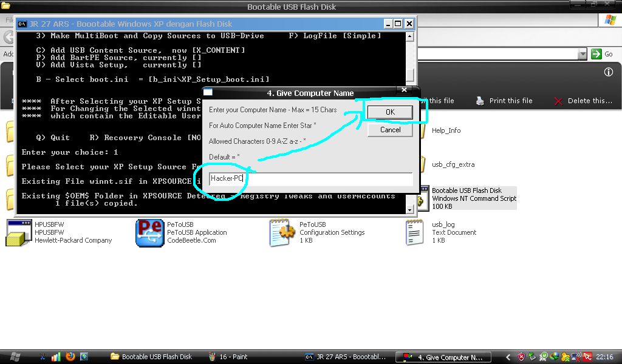Switch to Give Computer Name taskbar item
The width and height of the screenshot is (622, 364).
443,357
